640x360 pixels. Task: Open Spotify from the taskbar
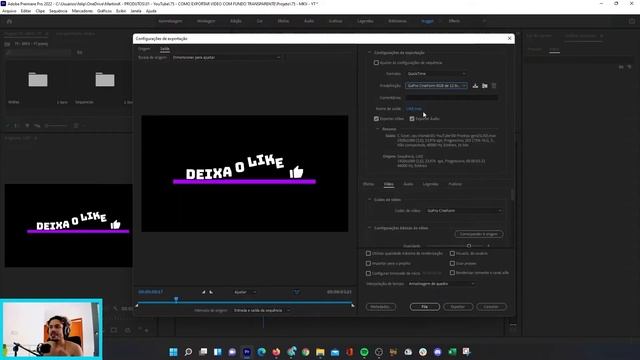tap(364, 352)
